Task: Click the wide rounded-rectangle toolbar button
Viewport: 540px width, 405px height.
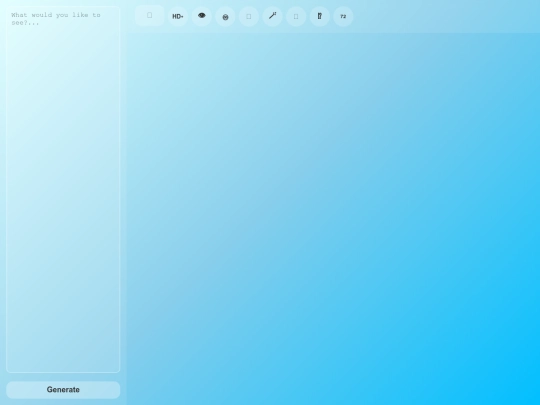Action: tap(149, 15)
